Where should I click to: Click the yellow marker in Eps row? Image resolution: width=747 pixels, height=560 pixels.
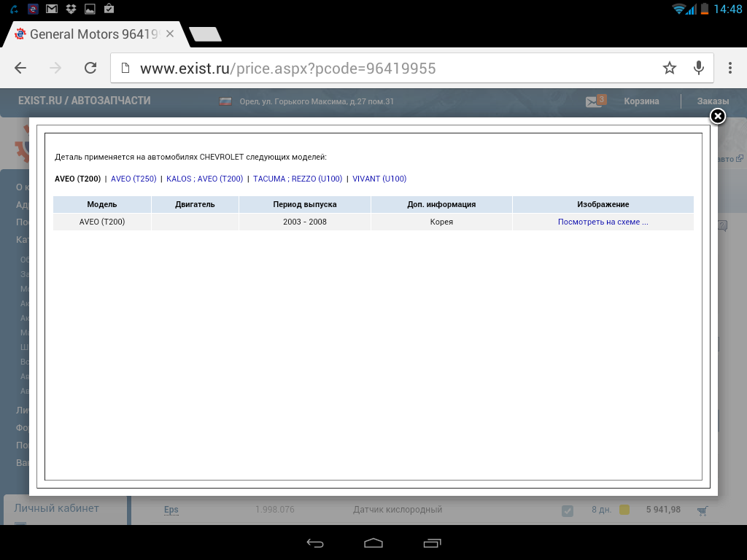(x=624, y=510)
